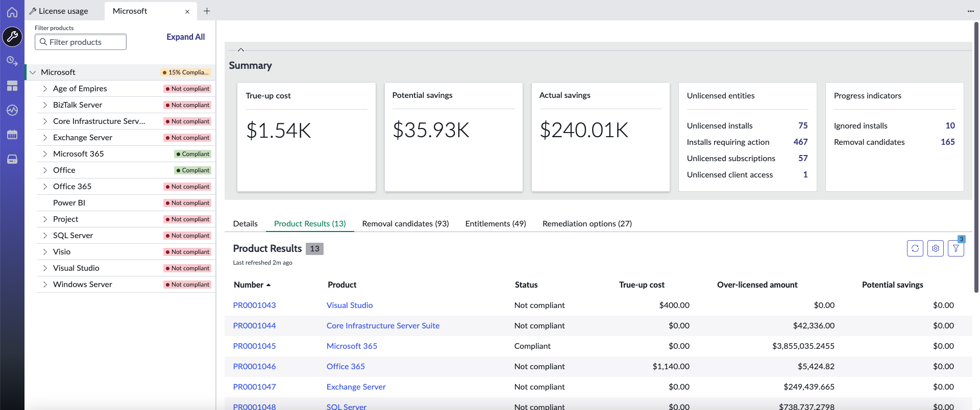Expand the Visual Studio tree node
The image size is (980, 410).
(x=45, y=268)
